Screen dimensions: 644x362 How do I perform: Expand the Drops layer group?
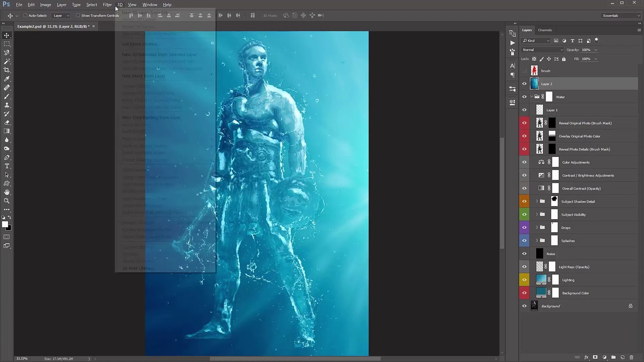click(x=536, y=228)
